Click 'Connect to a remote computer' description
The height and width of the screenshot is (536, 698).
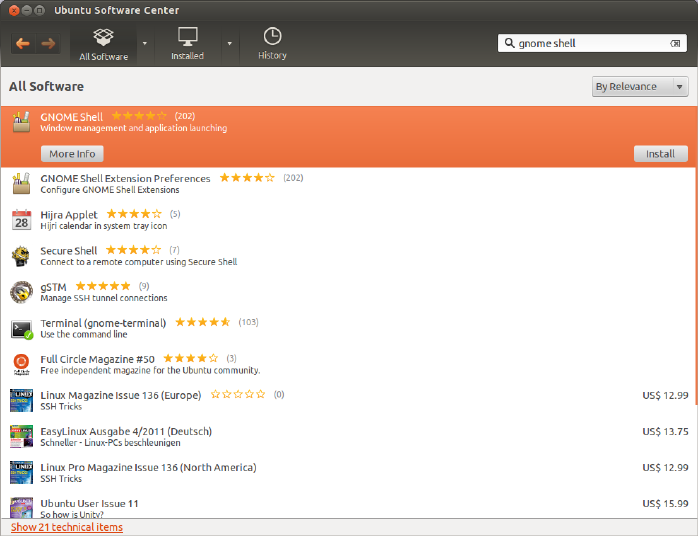coord(138,262)
